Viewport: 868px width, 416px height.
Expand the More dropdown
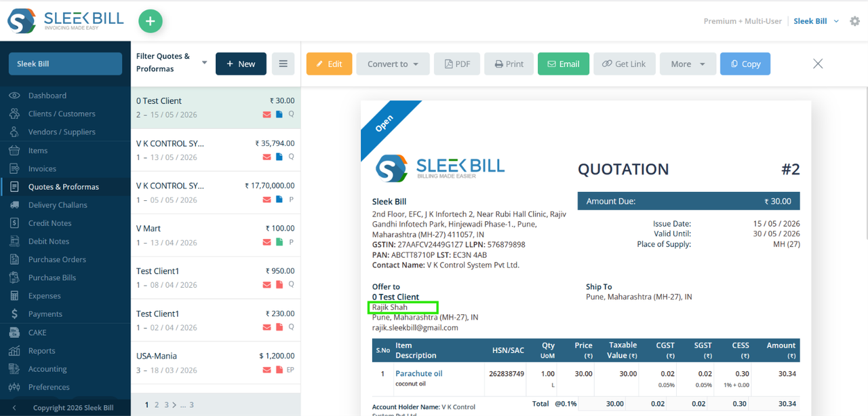coord(688,64)
